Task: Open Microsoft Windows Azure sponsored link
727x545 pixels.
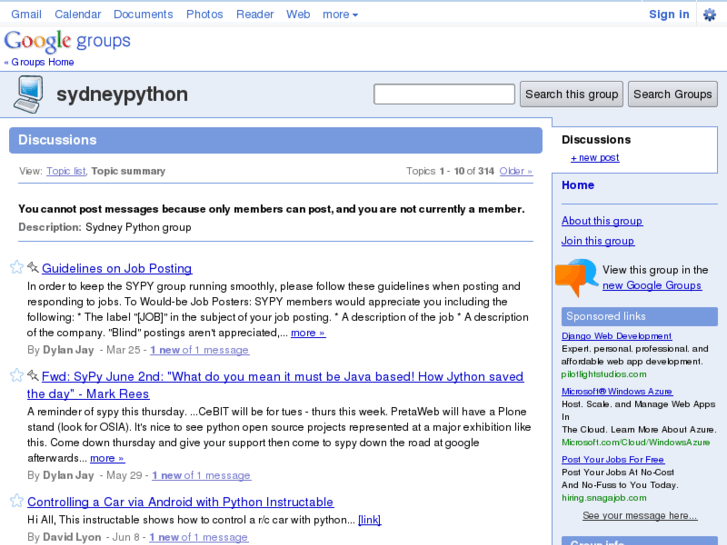Action: (x=617, y=391)
